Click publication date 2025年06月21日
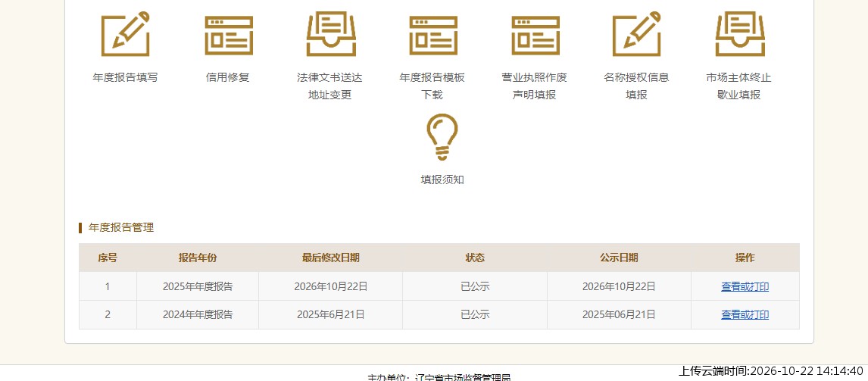The height and width of the screenshot is (381, 868). pos(619,314)
